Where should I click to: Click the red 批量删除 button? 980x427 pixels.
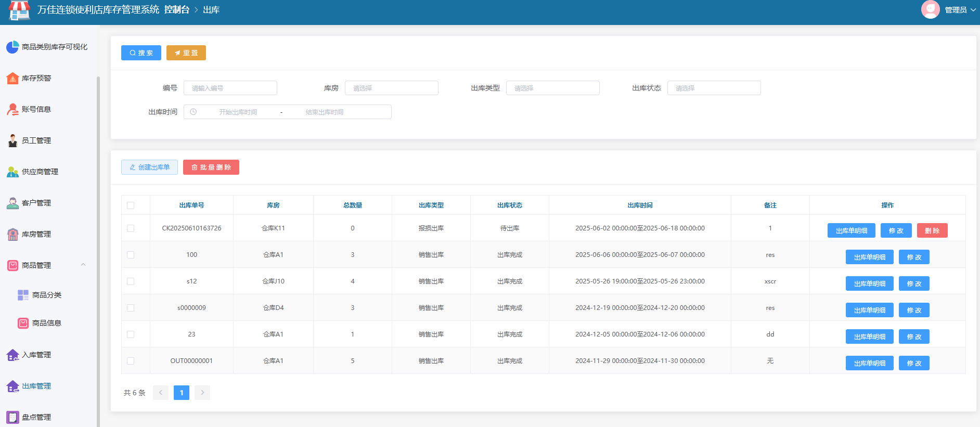pos(211,167)
